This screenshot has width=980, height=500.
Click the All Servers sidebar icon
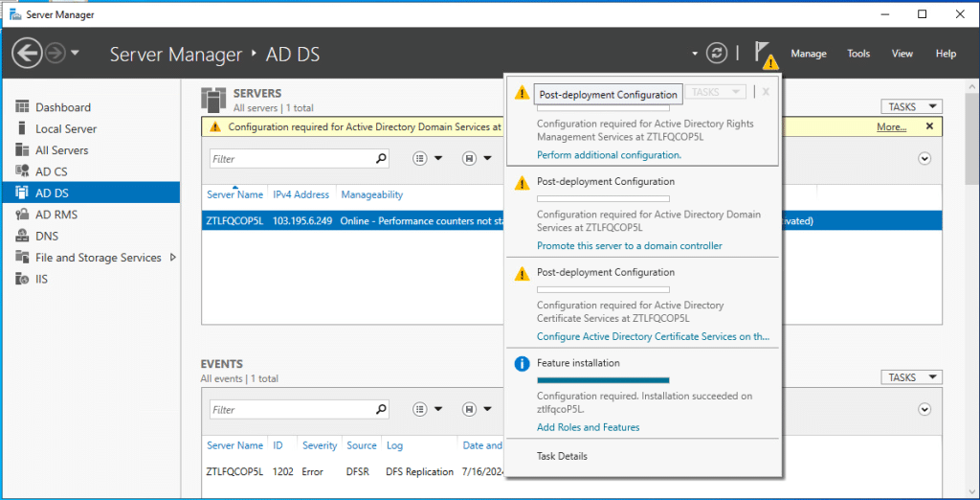point(23,150)
